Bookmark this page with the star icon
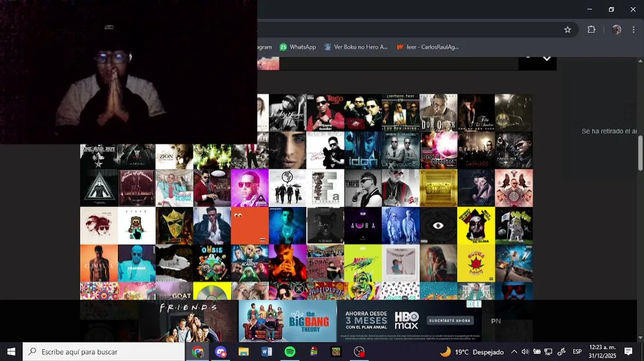The image size is (644, 361). tap(567, 30)
